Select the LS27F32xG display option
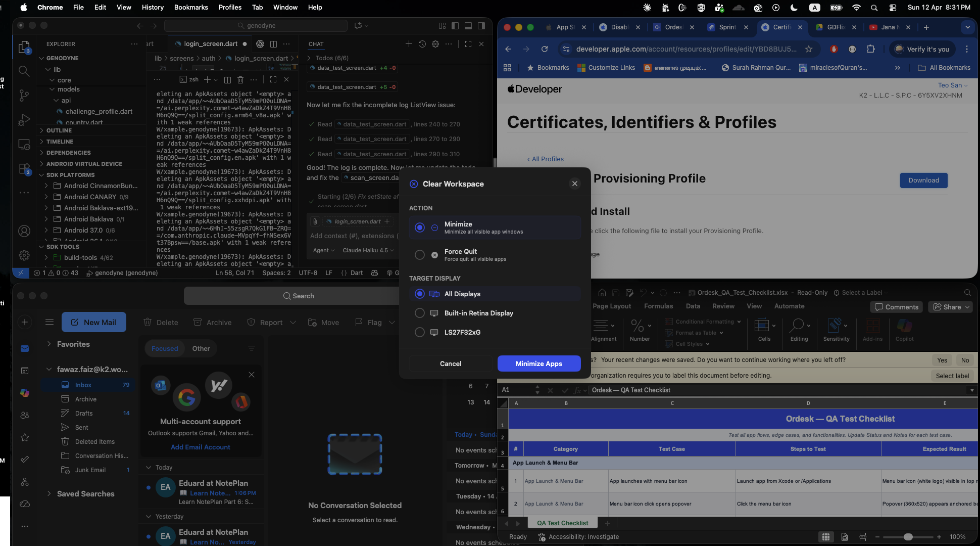The image size is (980, 546). [419, 332]
